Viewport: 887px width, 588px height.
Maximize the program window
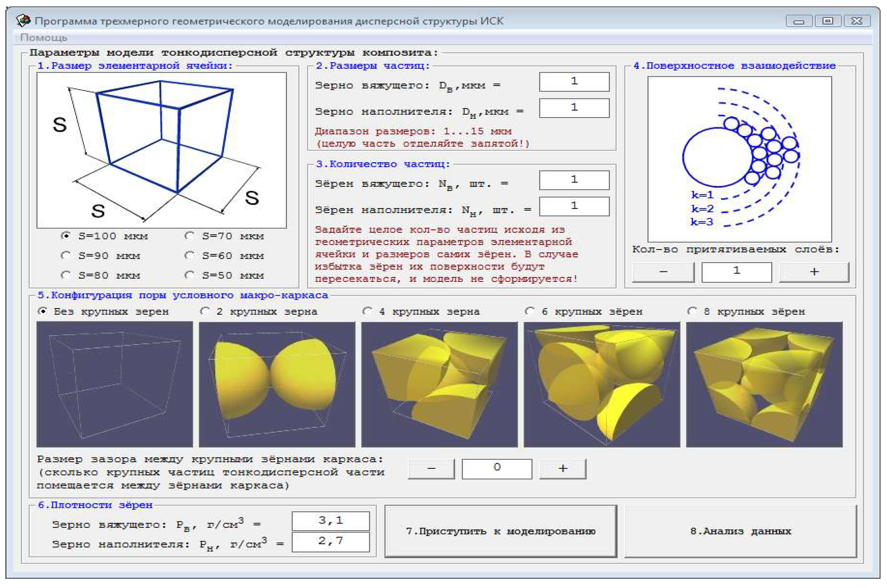tap(827, 21)
